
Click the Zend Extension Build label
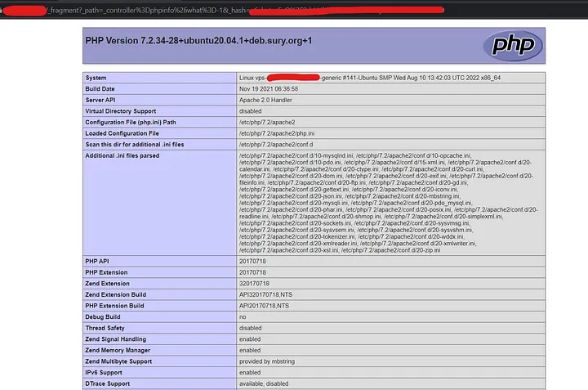tap(115, 294)
